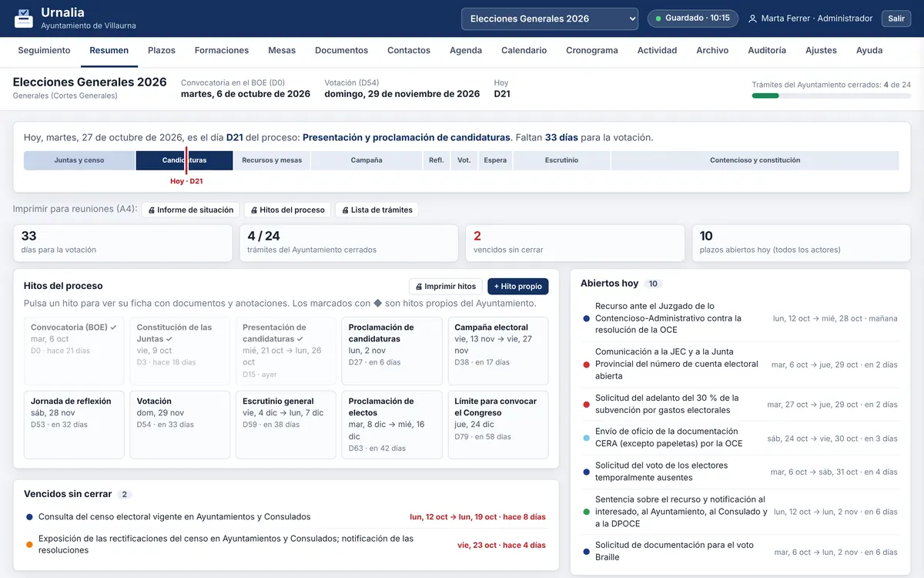Click the Salir button
This screenshot has width=924, height=578.
(x=896, y=18)
